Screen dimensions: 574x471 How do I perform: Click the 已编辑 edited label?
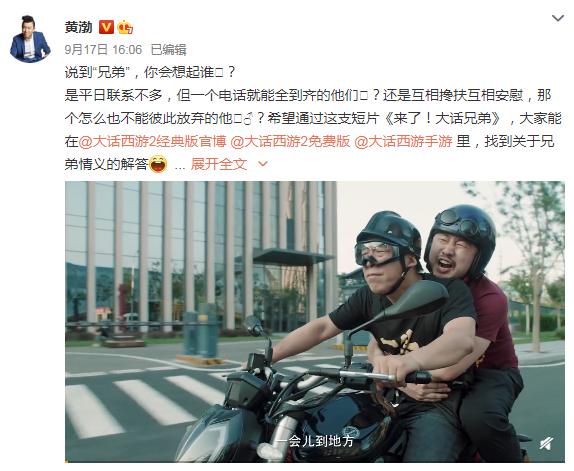[x=168, y=49]
